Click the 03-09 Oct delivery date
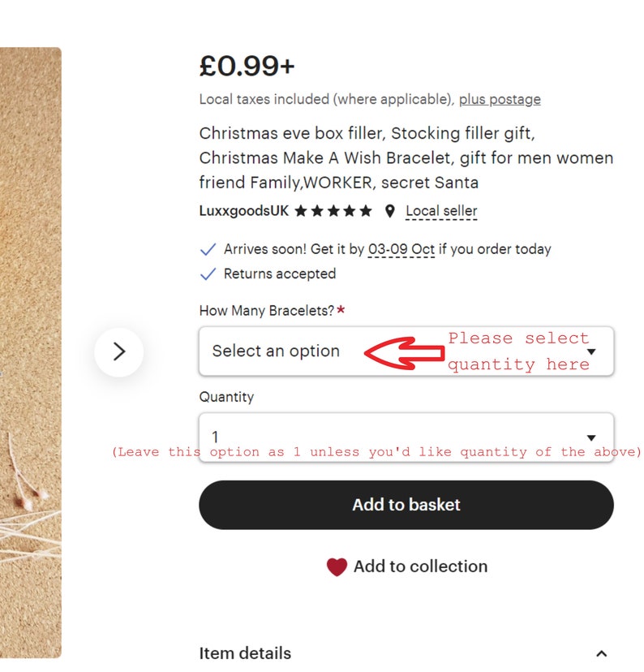Screen dimensions: 644x672 tap(401, 249)
